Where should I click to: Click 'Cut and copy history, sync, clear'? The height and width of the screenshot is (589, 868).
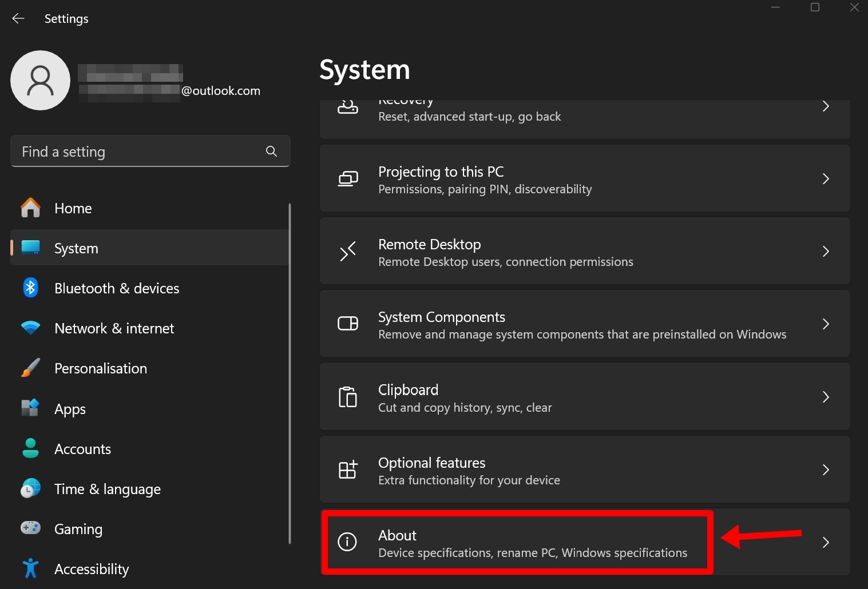pyautogui.click(x=465, y=408)
